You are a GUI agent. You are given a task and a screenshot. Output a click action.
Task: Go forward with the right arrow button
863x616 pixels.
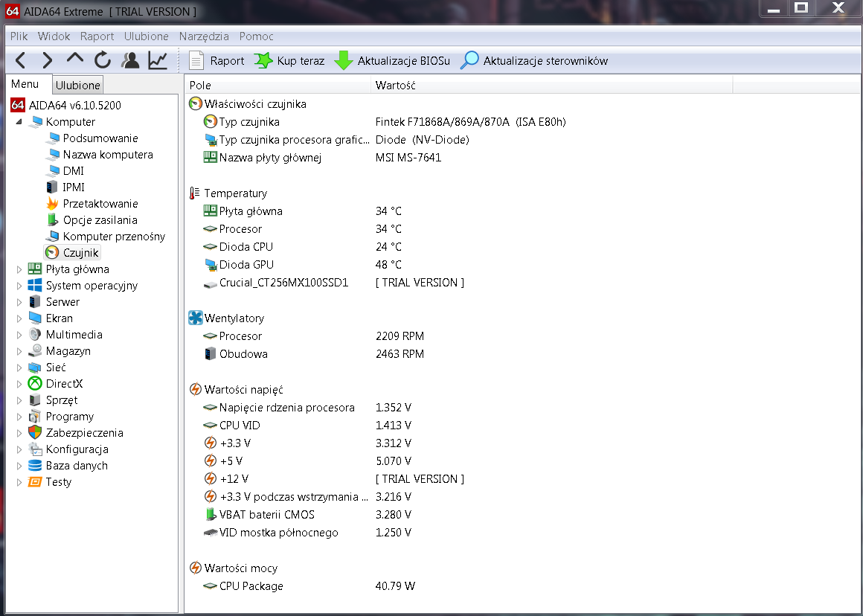click(x=48, y=60)
